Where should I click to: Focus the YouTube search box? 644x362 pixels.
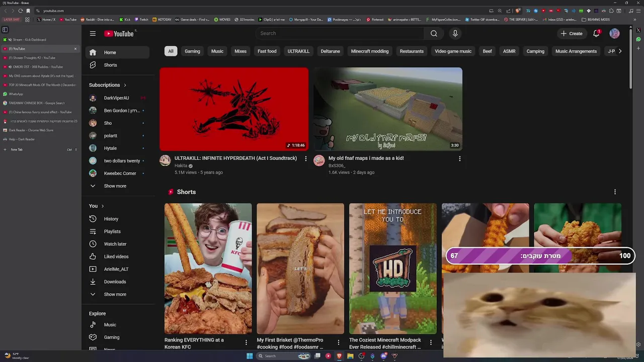pyautogui.click(x=341, y=33)
